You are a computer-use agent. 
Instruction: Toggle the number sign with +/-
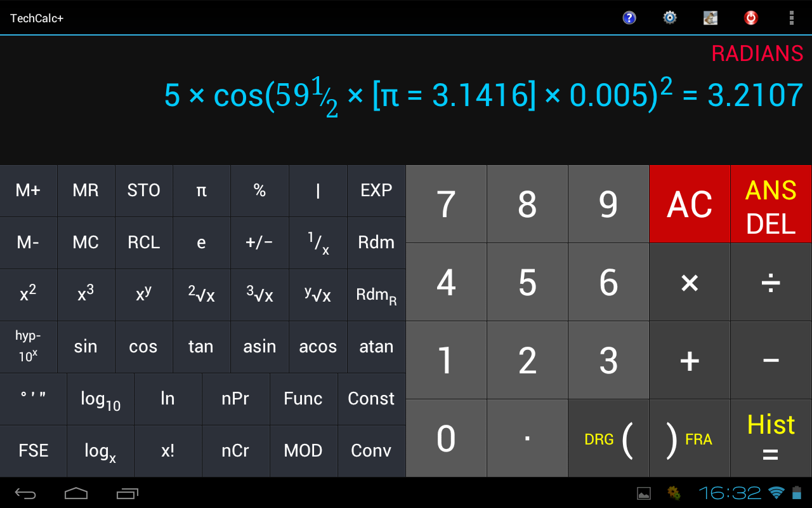tap(259, 243)
